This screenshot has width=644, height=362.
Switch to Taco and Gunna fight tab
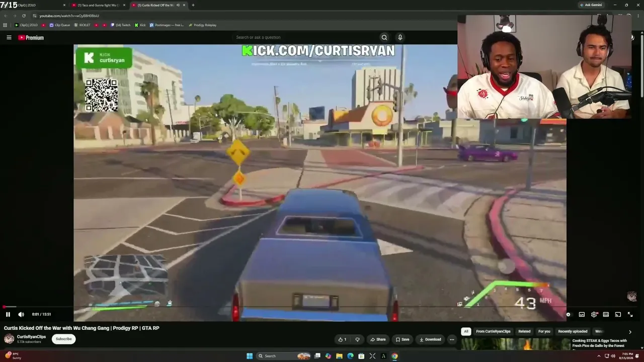point(98,5)
